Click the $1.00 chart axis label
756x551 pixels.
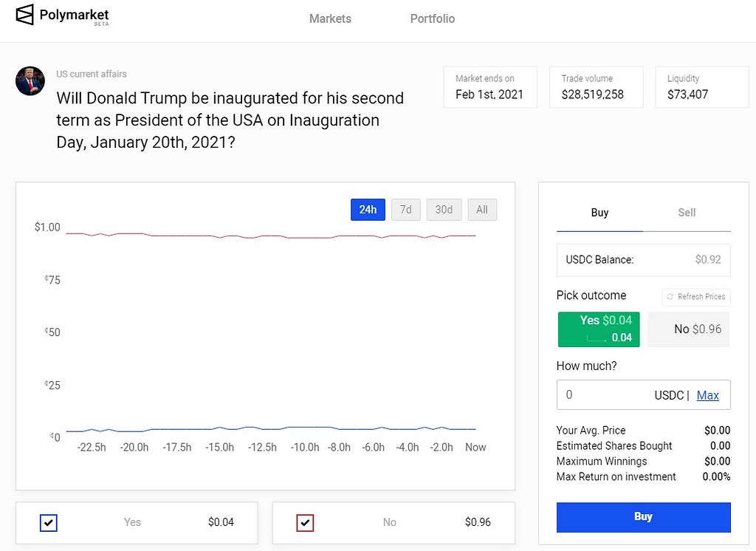[47, 227]
